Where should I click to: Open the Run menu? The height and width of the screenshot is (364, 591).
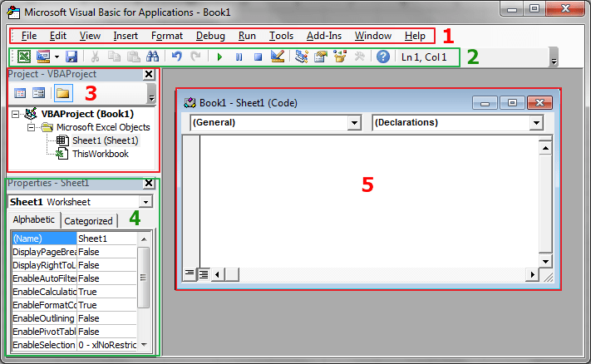(247, 36)
